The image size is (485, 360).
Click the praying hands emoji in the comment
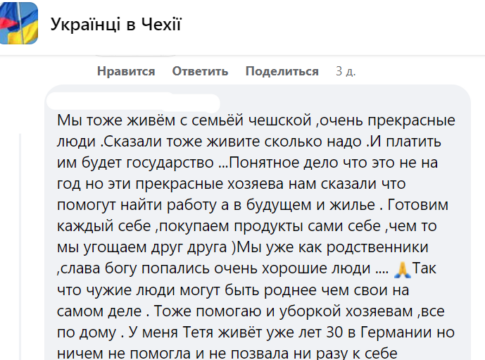click(x=402, y=269)
